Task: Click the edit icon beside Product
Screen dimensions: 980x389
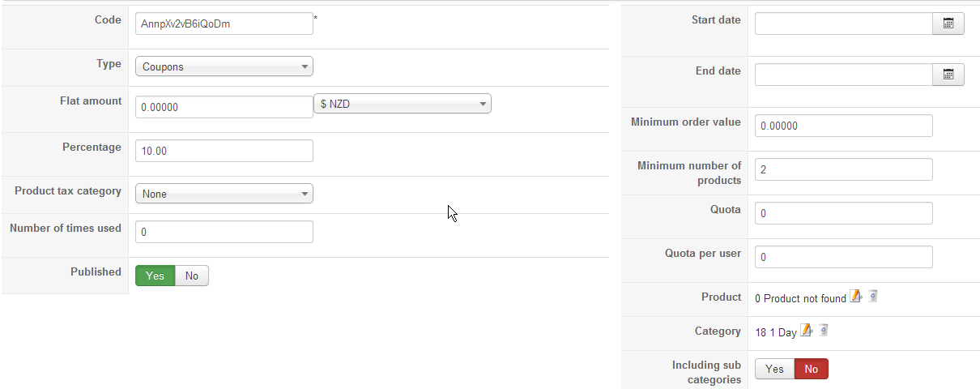Action: [855, 297]
